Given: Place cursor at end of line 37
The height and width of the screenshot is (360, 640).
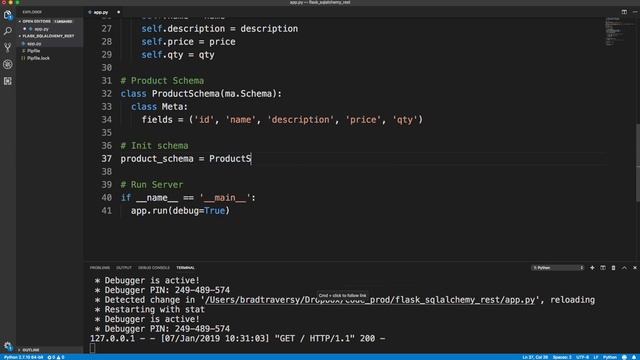Looking at the screenshot, I should (251, 159).
